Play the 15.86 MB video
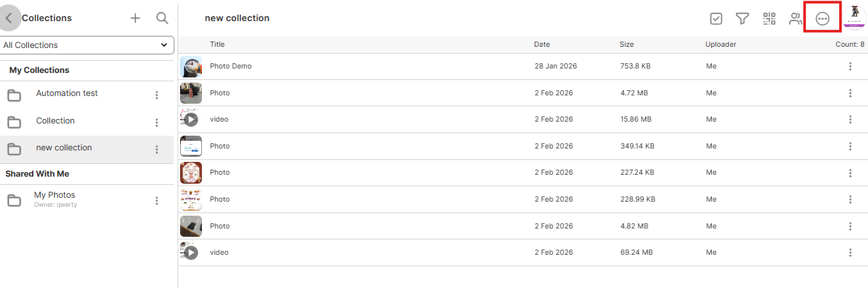 coord(191,120)
